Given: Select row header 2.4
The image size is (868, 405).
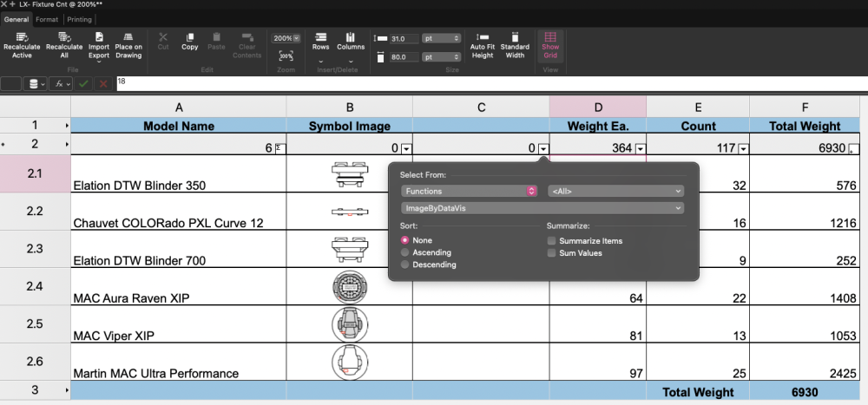Looking at the screenshot, I should (36, 286).
